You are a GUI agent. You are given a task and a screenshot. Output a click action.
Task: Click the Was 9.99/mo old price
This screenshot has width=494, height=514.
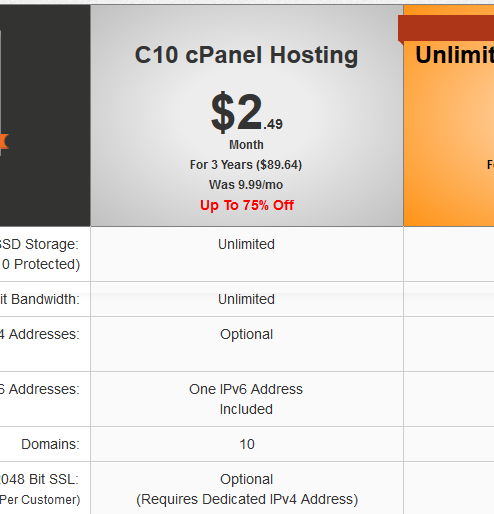[246, 185]
